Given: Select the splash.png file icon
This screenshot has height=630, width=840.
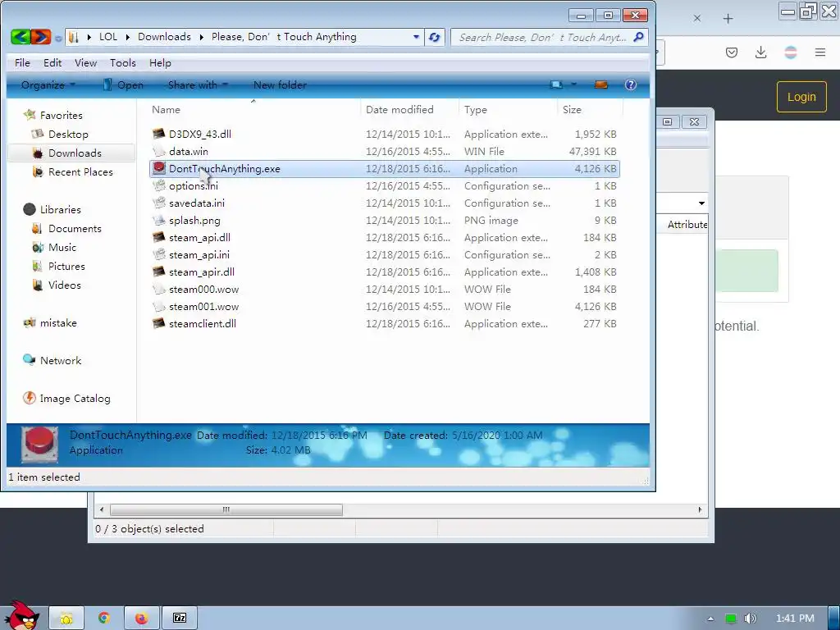Looking at the screenshot, I should [158, 220].
